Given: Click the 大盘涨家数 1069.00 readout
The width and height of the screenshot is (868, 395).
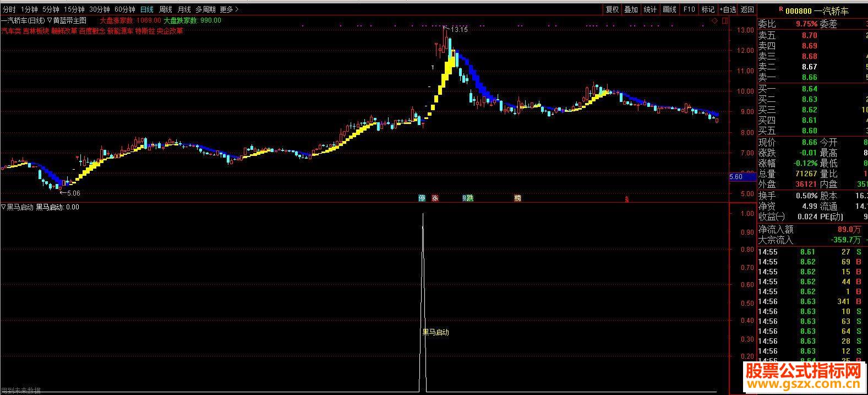Looking at the screenshot, I should [130, 20].
